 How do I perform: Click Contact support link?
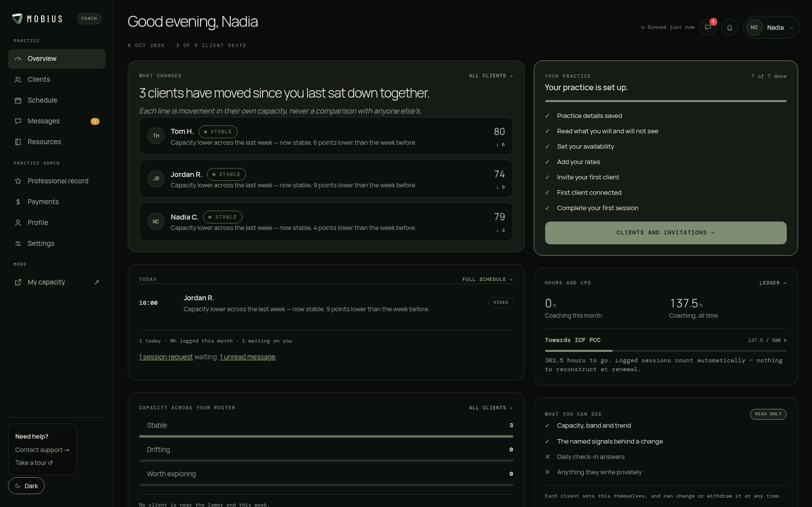(x=42, y=450)
